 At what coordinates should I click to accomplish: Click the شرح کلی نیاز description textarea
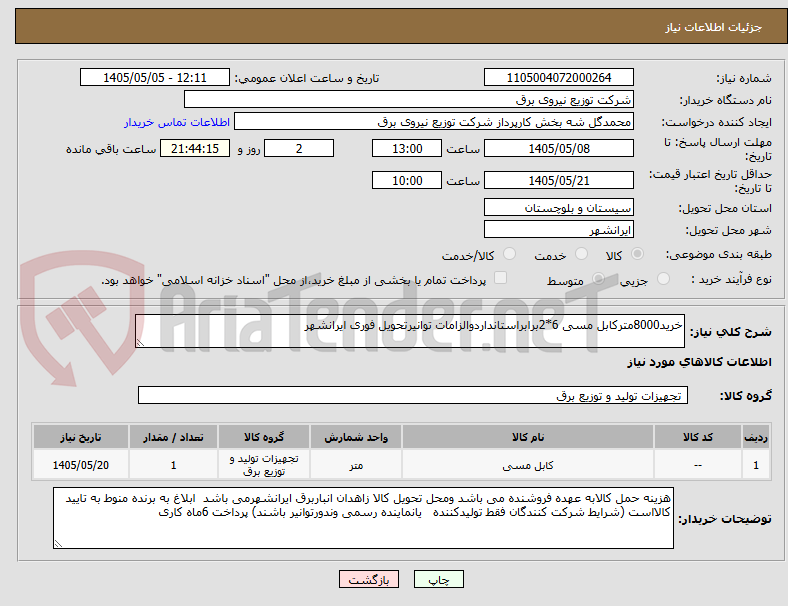point(410,331)
